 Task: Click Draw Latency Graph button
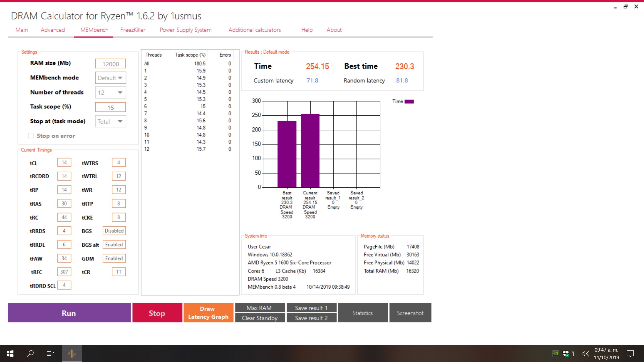click(x=208, y=313)
